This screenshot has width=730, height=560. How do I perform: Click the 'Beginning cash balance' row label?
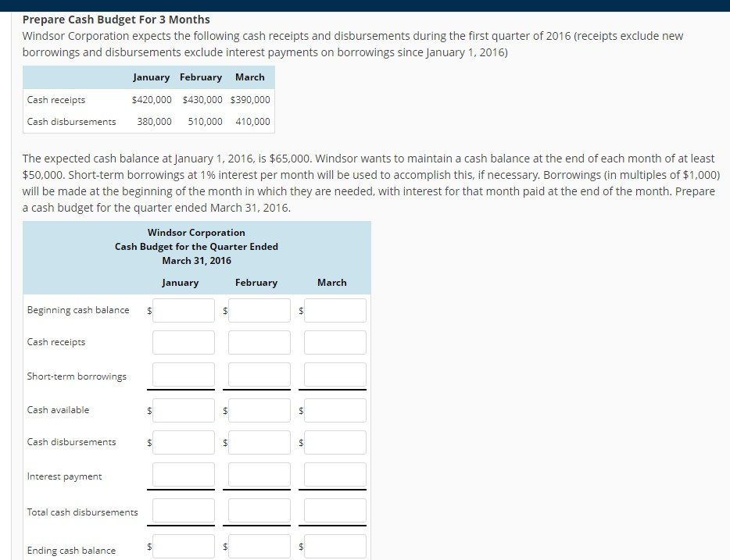78,310
